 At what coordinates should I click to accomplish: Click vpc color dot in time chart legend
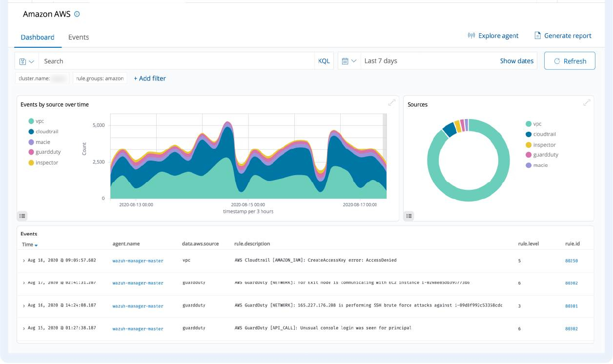(31, 121)
